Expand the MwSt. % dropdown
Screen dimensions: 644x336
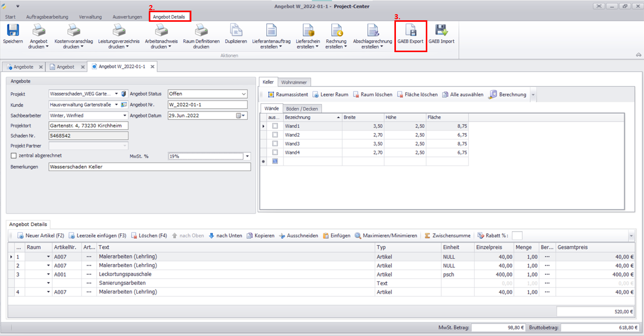247,156
